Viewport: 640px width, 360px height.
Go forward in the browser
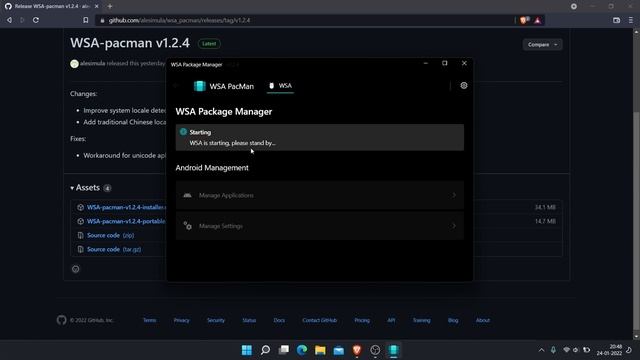22,20
